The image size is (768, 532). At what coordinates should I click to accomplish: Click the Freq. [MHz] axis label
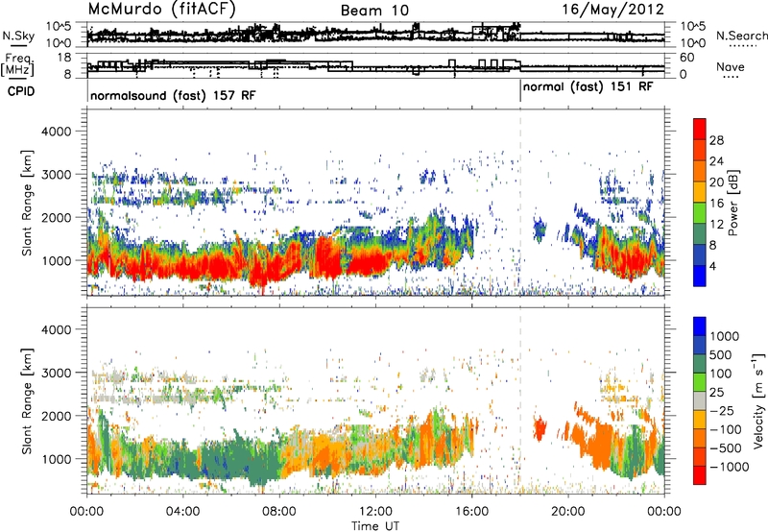click(17, 65)
